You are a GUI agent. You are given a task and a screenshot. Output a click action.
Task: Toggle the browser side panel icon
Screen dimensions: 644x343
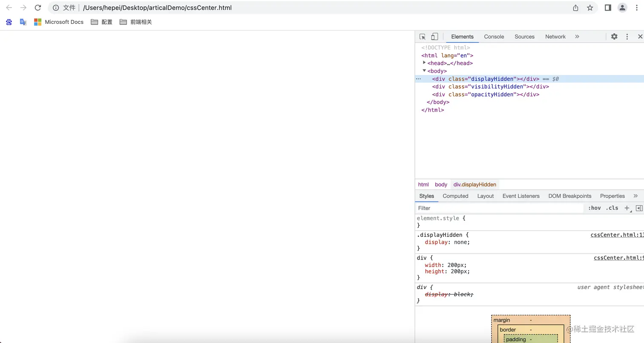[x=608, y=8]
